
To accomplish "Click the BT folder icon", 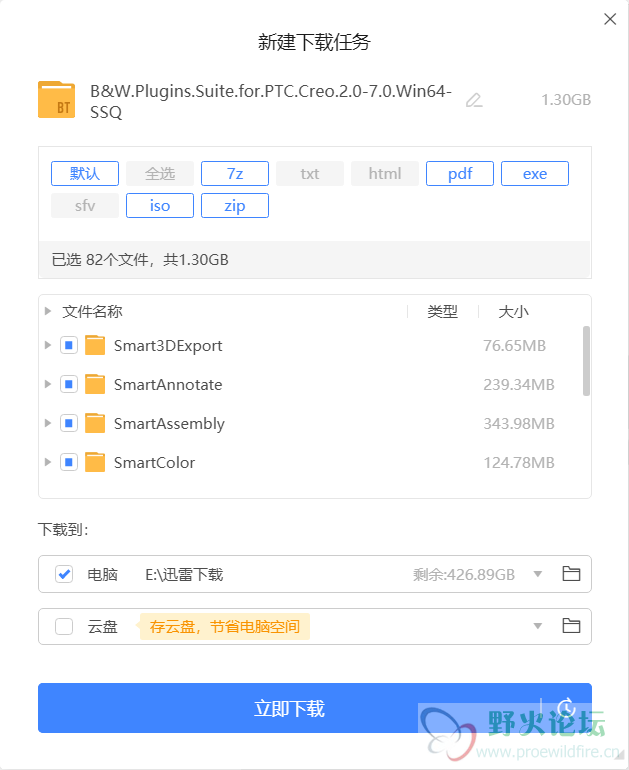I will [56, 100].
